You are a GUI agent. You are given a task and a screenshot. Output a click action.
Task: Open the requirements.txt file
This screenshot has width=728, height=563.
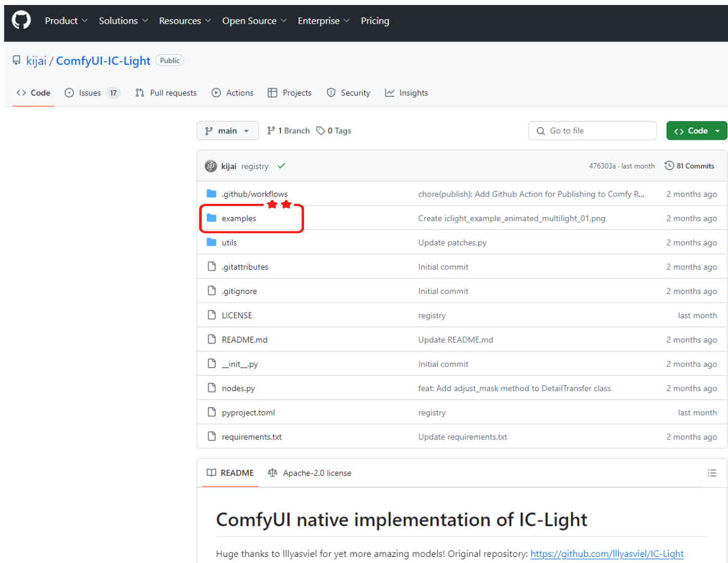click(252, 437)
